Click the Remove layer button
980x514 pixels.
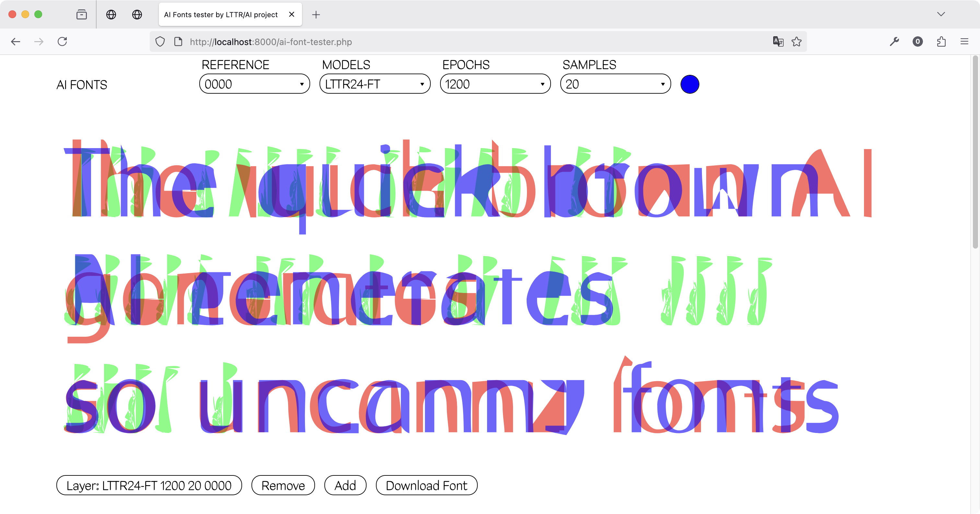(x=283, y=485)
